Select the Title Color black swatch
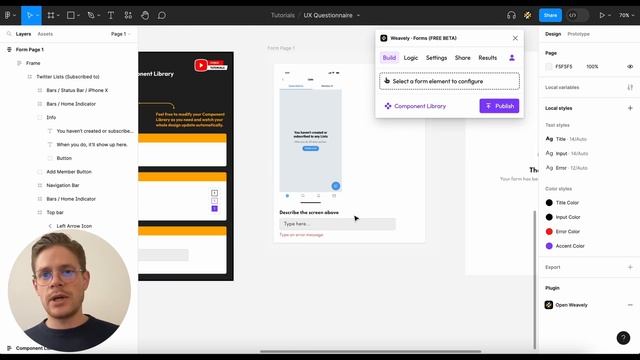640x360 pixels. point(549,202)
